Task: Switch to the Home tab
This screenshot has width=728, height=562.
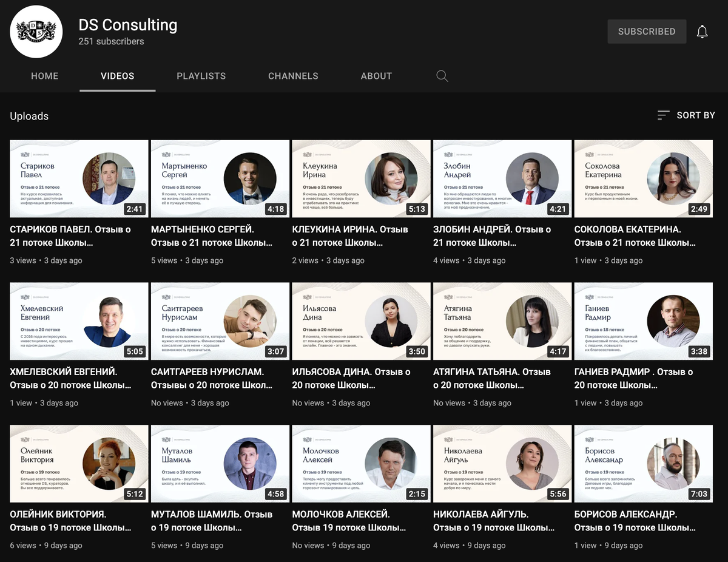Action: (45, 76)
